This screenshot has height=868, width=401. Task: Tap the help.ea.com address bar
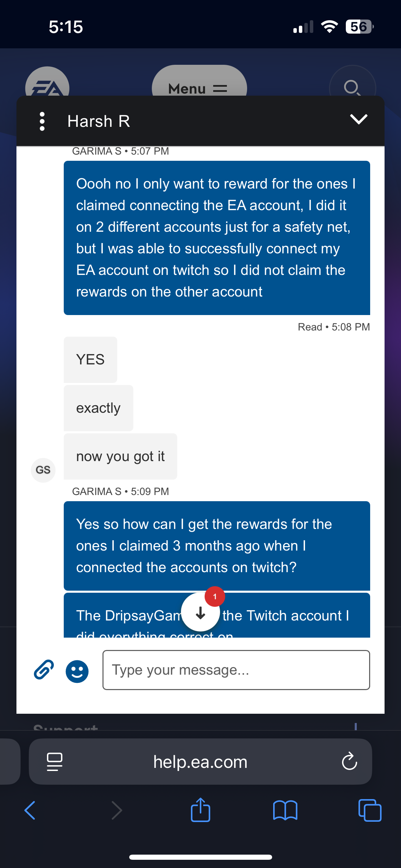200,761
